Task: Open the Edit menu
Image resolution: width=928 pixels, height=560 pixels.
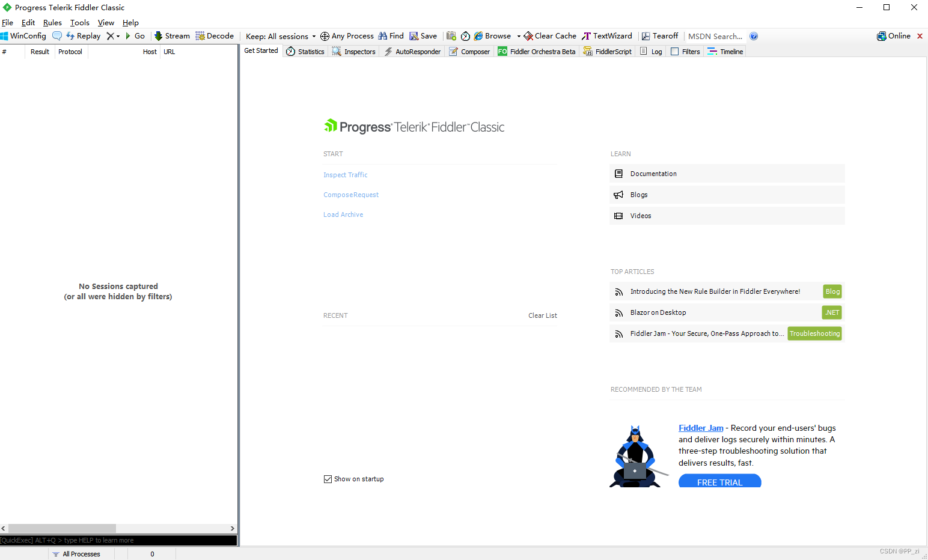Action: click(28, 23)
